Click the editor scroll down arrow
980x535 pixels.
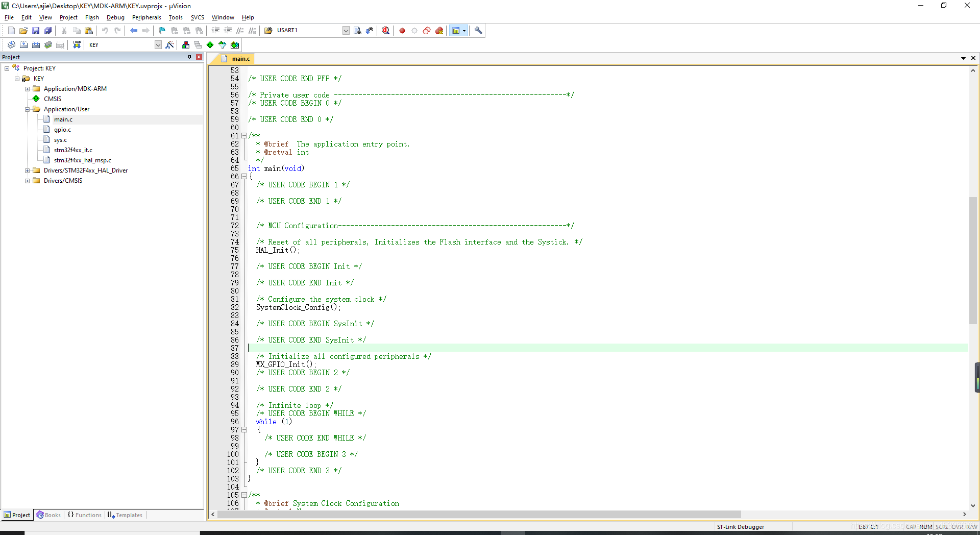[x=973, y=505]
